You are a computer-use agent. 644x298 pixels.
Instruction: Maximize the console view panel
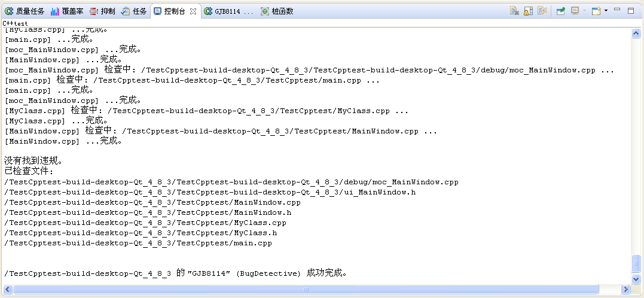(631, 11)
